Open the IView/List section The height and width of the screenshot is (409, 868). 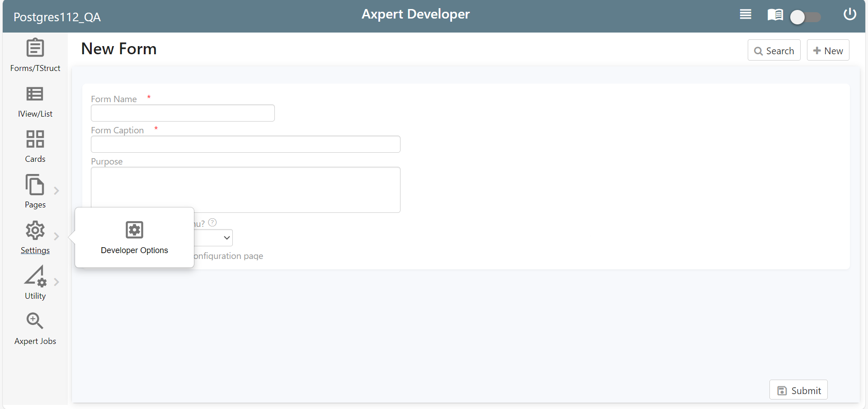(x=35, y=101)
